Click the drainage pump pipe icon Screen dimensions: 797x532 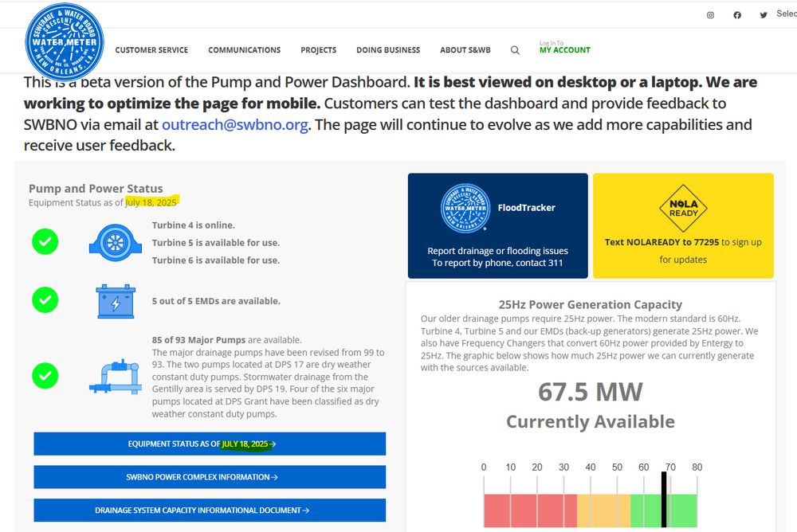click(116, 377)
